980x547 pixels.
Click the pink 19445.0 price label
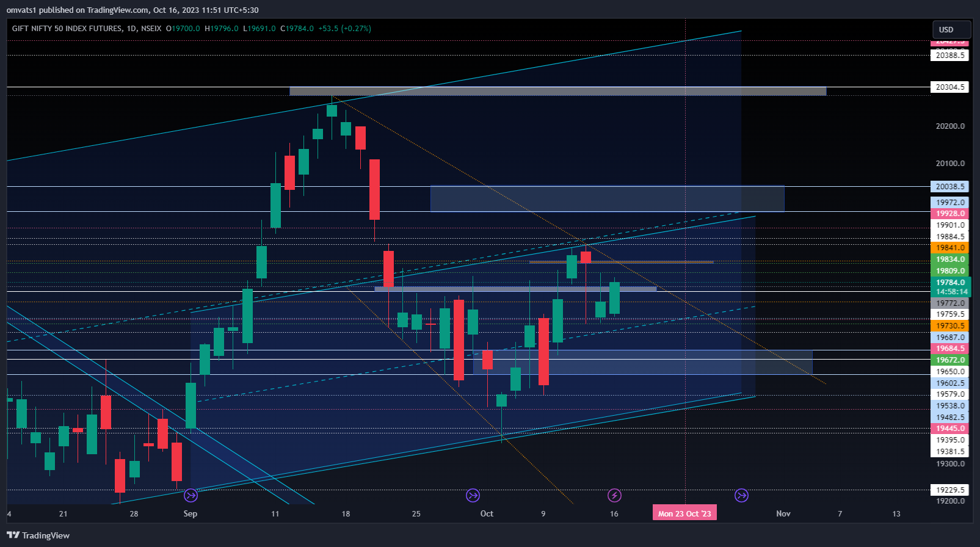coord(950,429)
